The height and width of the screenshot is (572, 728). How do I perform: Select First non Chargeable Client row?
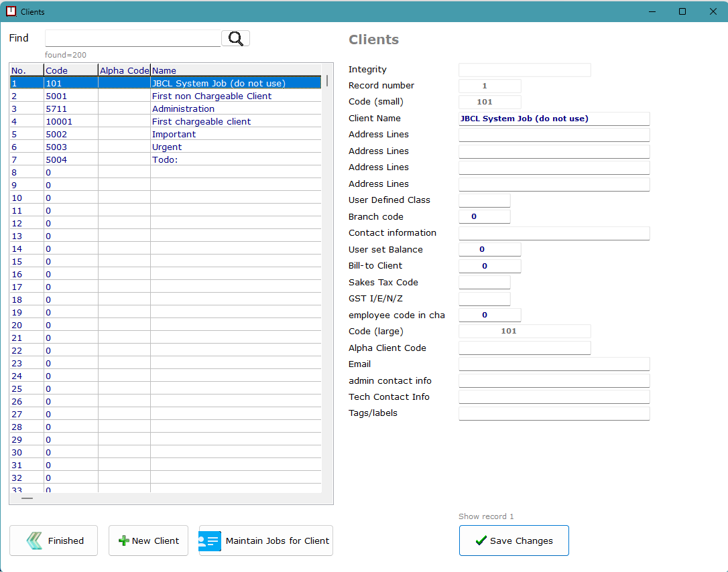pyautogui.click(x=211, y=96)
